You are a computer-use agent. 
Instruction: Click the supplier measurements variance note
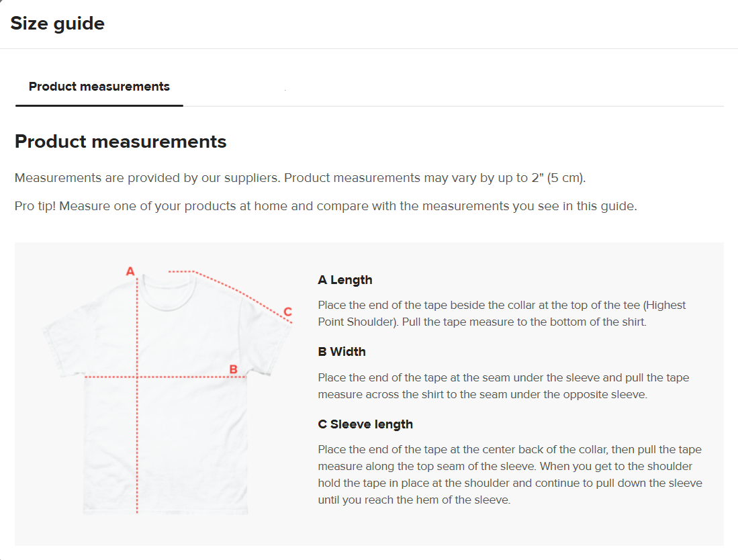pos(300,178)
